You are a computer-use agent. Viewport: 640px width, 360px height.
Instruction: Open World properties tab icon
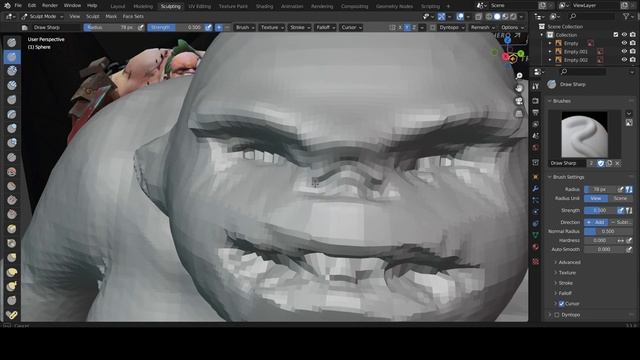536,148
